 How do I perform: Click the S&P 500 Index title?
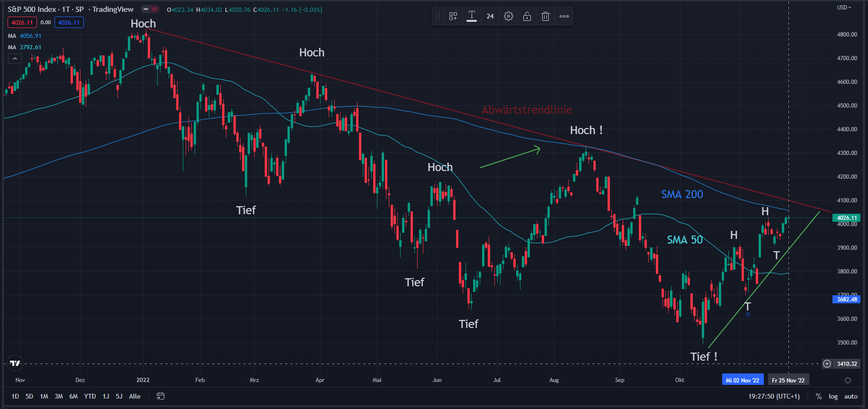pos(32,9)
